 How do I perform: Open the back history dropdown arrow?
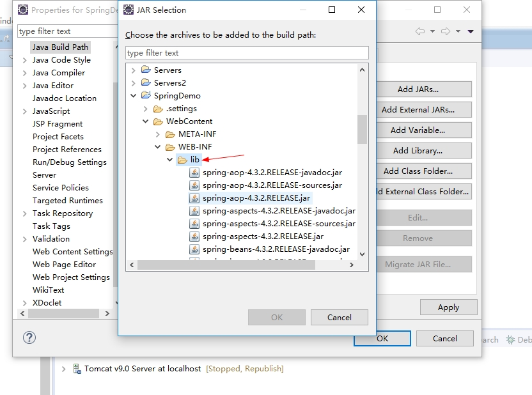pos(432,31)
